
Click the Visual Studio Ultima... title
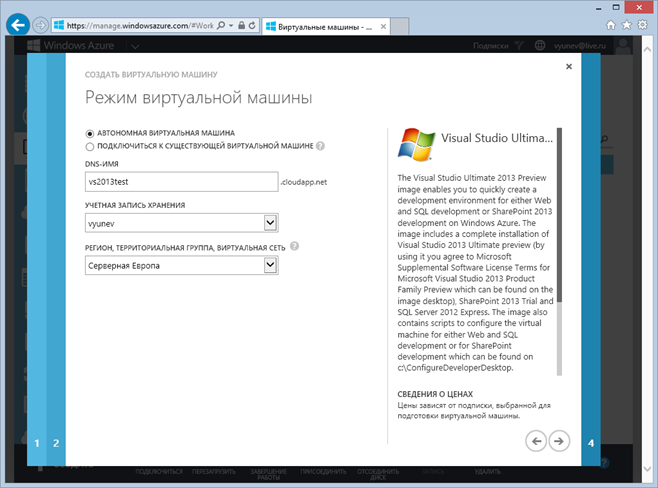point(497,138)
